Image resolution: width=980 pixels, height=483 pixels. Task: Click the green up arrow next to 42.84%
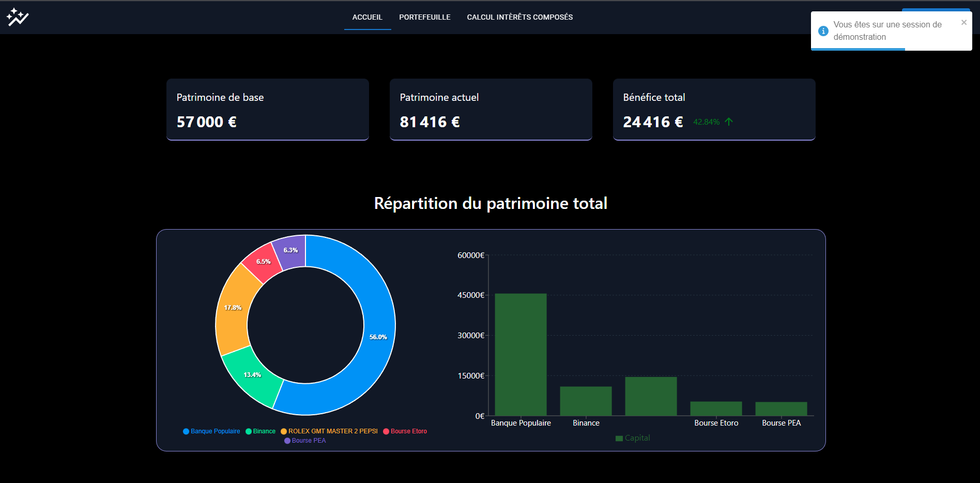(x=729, y=122)
